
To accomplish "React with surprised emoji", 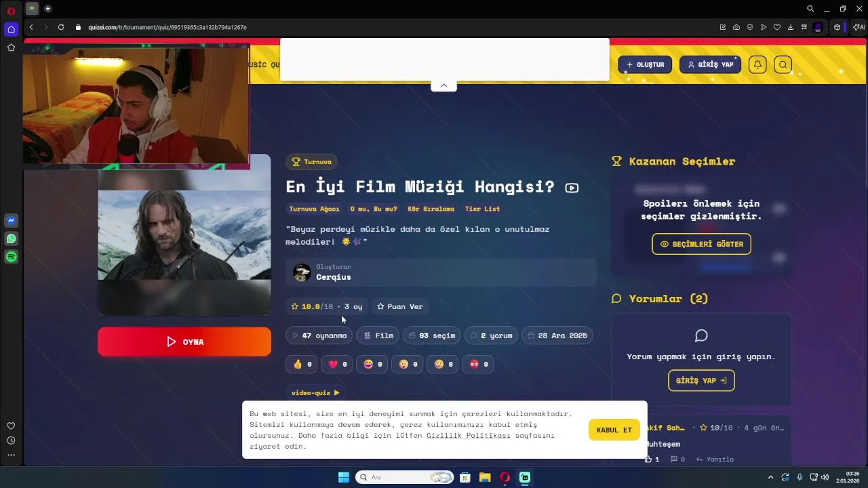I will pos(408,364).
